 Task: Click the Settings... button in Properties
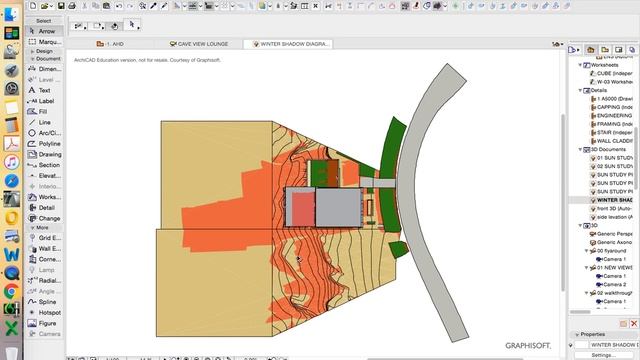[604, 355]
